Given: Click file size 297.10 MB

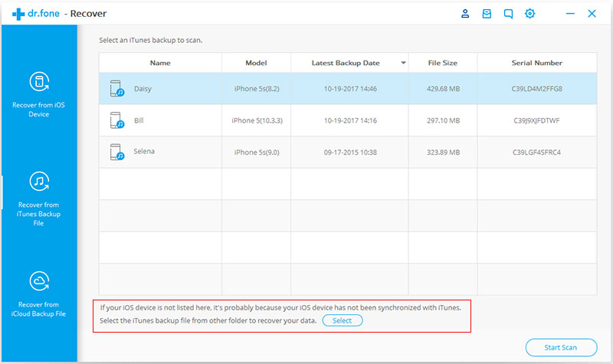Looking at the screenshot, I should 444,120.
